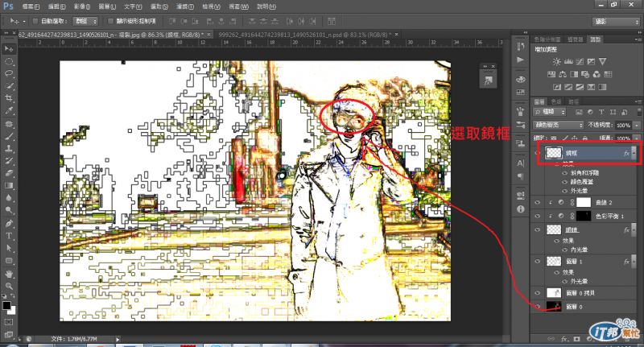This screenshot has height=347, width=644.
Task: Select the Hand tool
Action: (x=9, y=274)
